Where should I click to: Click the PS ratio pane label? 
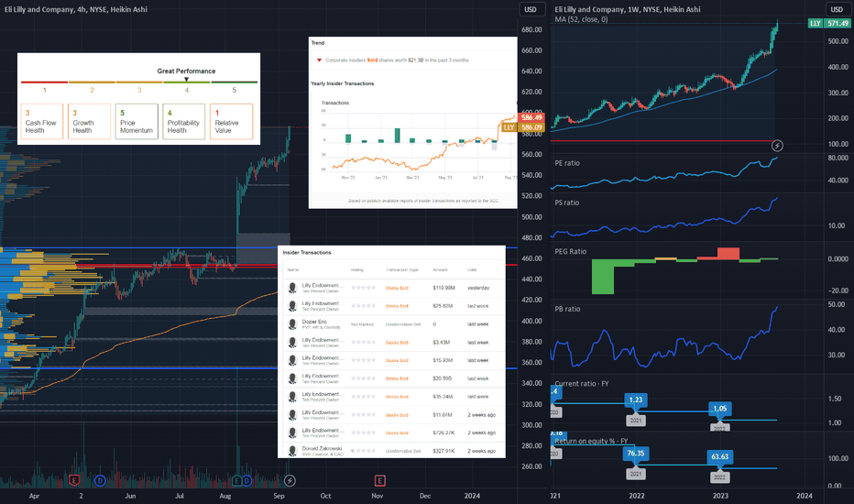click(567, 203)
